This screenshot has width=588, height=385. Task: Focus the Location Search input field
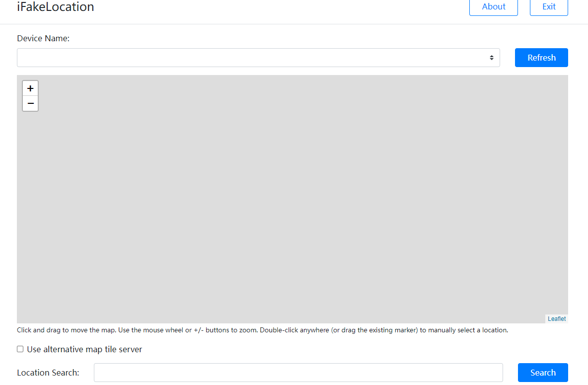click(x=298, y=373)
